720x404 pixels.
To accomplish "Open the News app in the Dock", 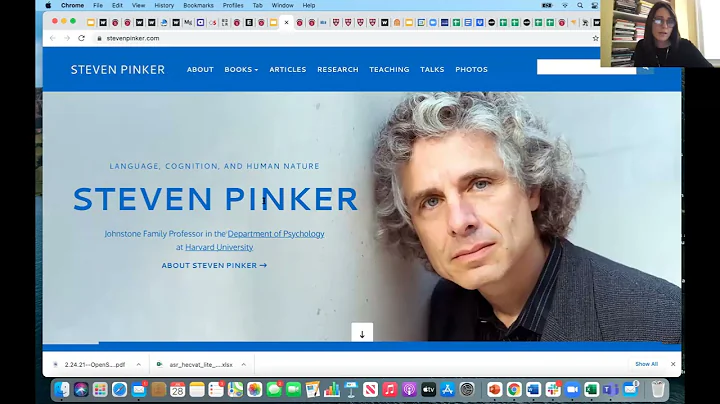I will click(x=370, y=389).
